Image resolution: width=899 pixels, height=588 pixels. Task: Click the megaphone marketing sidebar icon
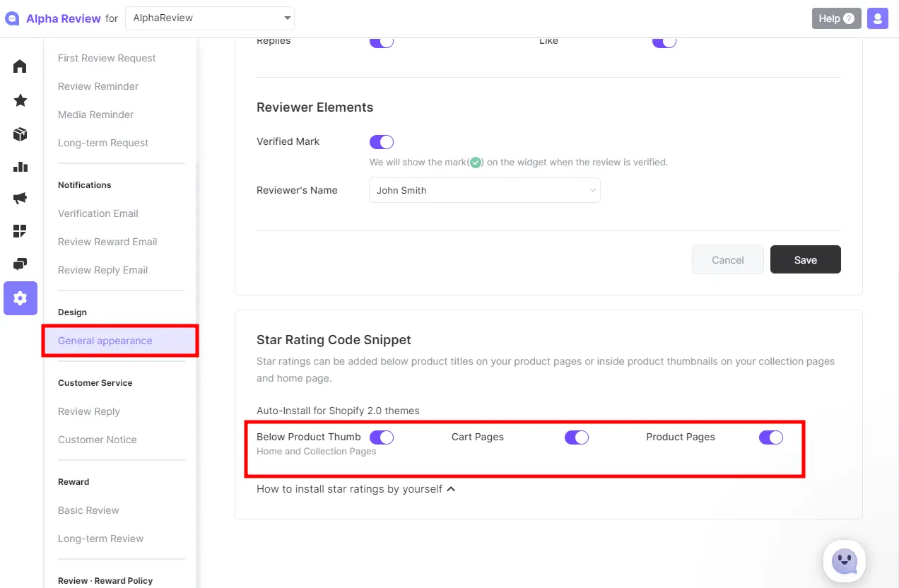tap(20, 199)
